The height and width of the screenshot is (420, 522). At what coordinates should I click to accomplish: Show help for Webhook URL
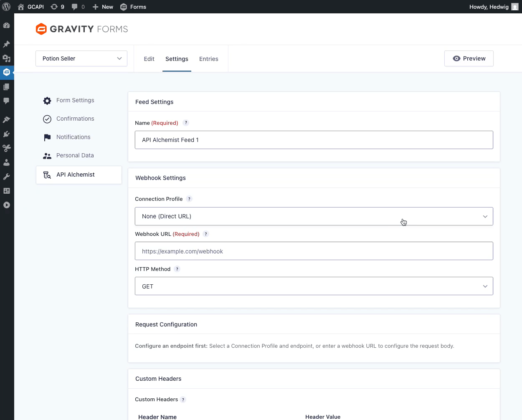pyautogui.click(x=206, y=234)
